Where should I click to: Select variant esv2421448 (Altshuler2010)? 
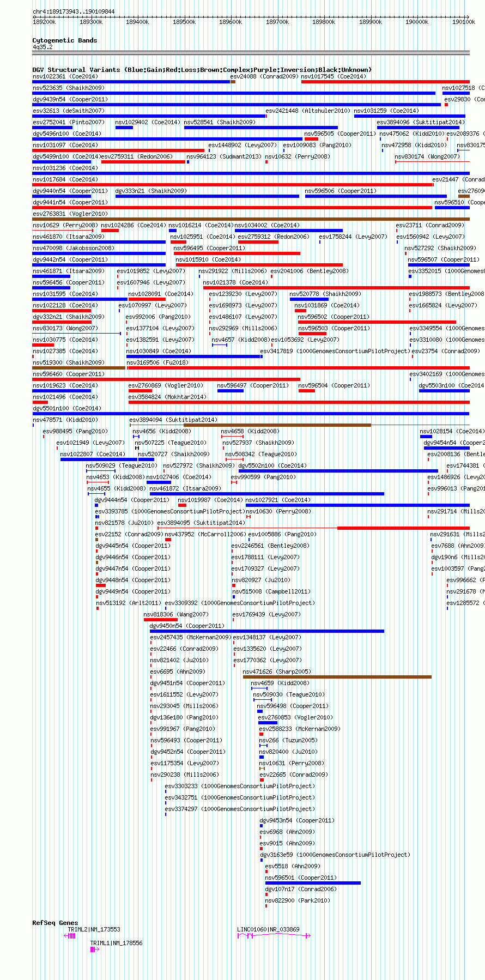[308, 111]
